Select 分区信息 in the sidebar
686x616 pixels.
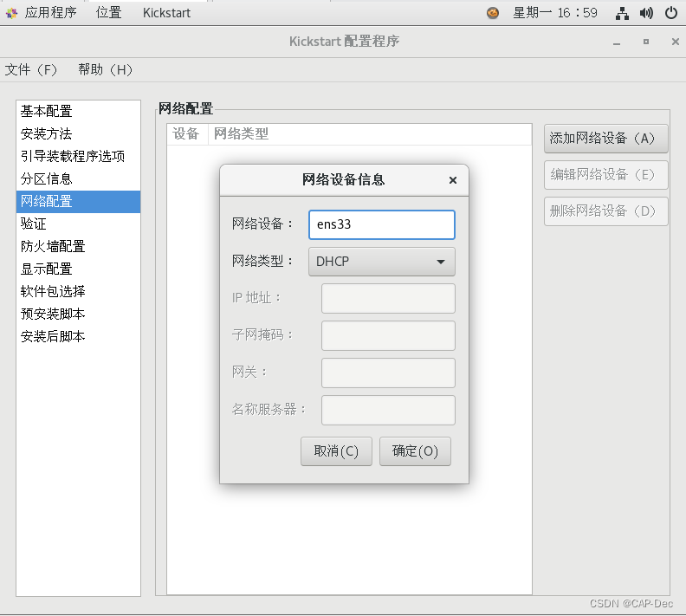[x=78, y=179]
